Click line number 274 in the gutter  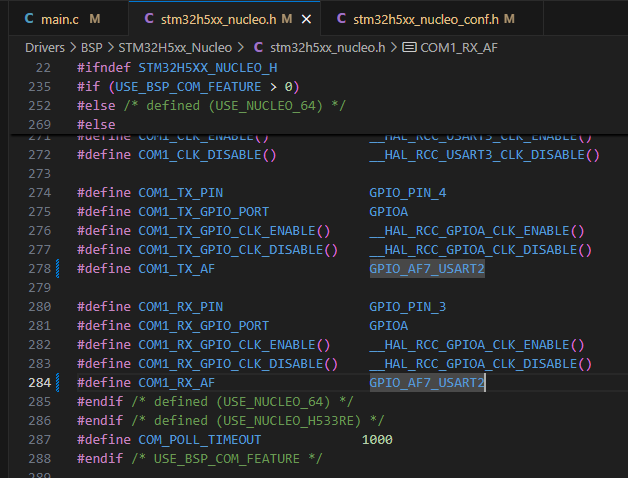(x=40, y=193)
